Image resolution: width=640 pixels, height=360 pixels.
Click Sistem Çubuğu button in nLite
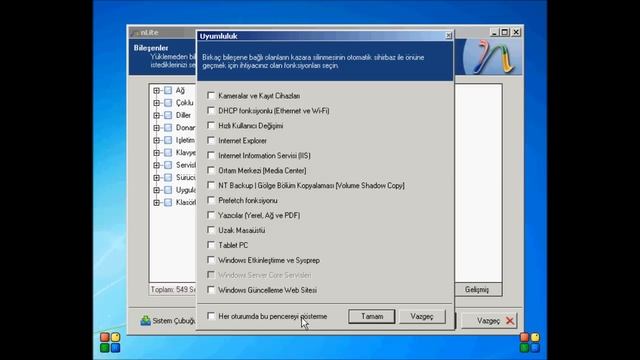point(167,321)
